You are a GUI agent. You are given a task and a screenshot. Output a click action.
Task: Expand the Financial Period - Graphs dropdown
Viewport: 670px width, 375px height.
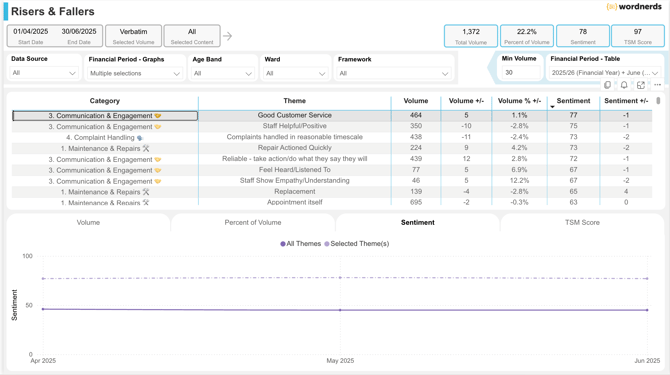click(x=135, y=73)
